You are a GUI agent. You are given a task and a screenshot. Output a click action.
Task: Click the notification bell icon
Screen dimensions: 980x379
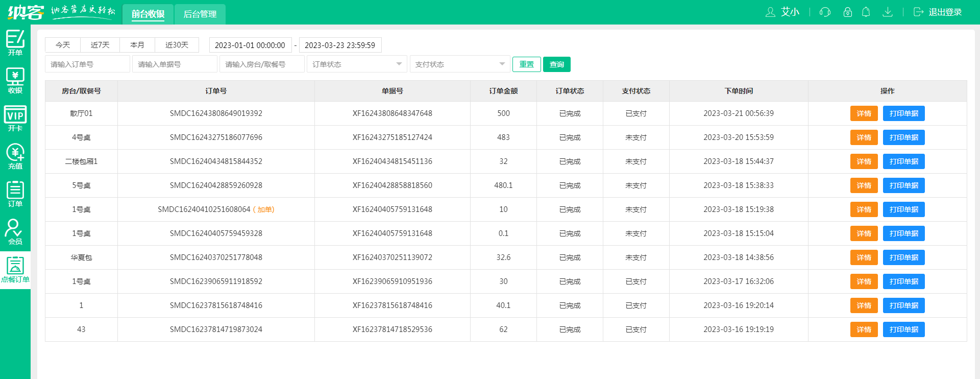point(866,12)
